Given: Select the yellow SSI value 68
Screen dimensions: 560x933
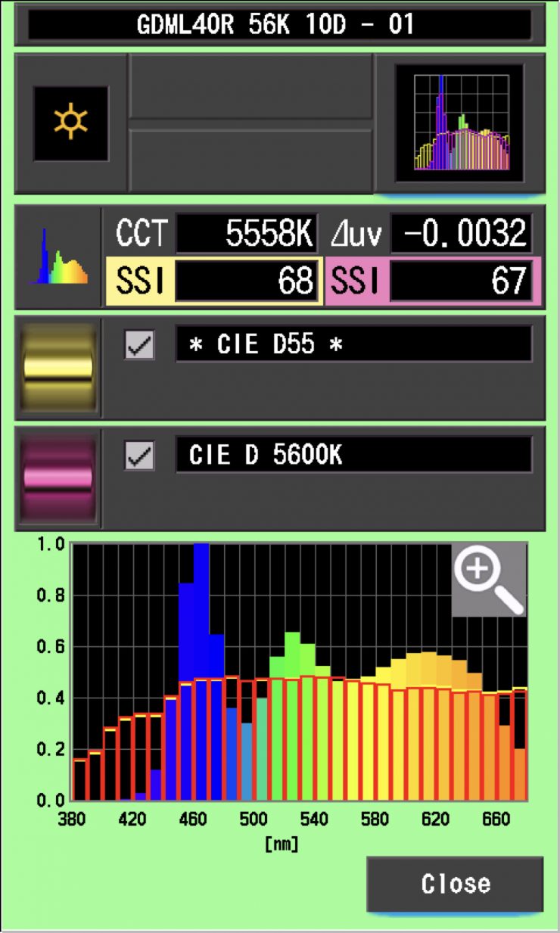Looking at the screenshot, I should pyautogui.click(x=246, y=281).
